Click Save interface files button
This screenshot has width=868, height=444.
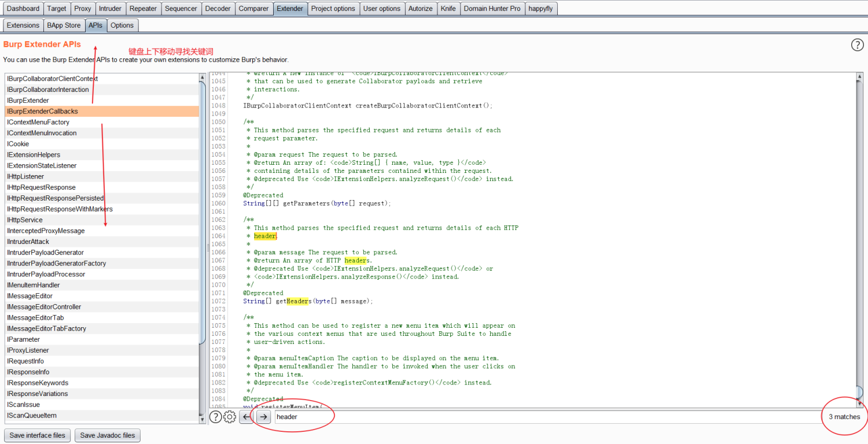(38, 435)
